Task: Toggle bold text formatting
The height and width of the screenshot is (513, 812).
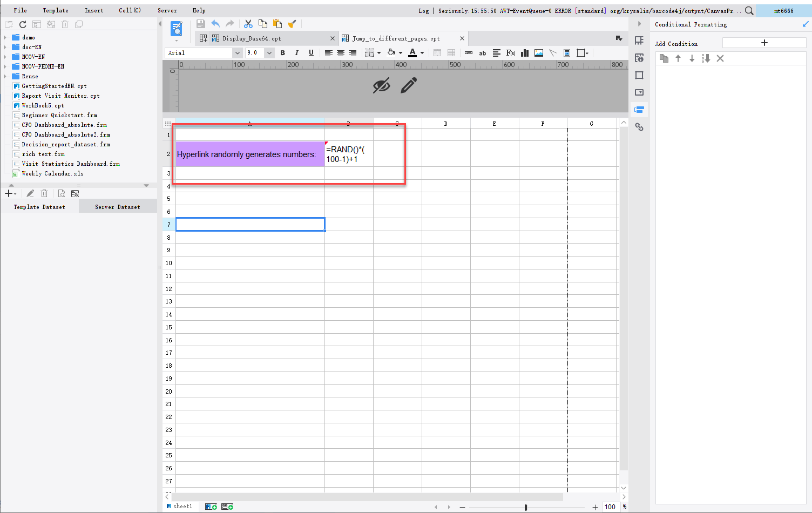Action: [282, 53]
